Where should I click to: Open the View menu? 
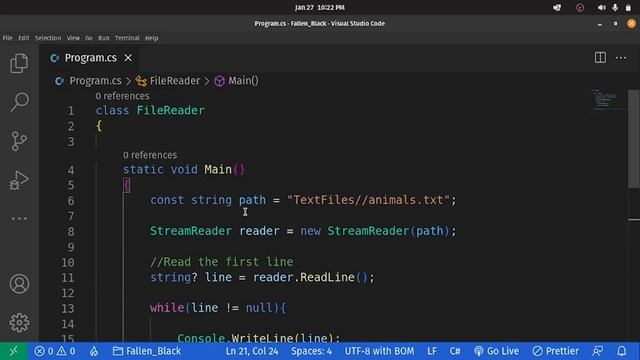(x=73, y=38)
